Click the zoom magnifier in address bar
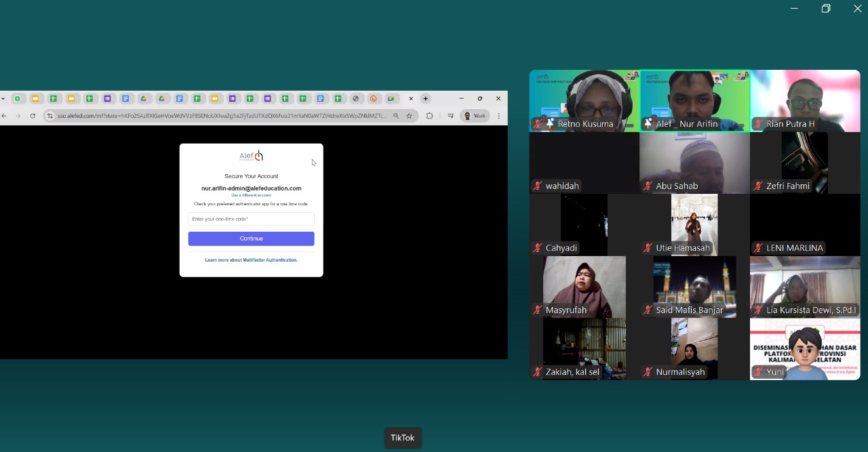Screen dimensions: 868x452 tap(396, 116)
